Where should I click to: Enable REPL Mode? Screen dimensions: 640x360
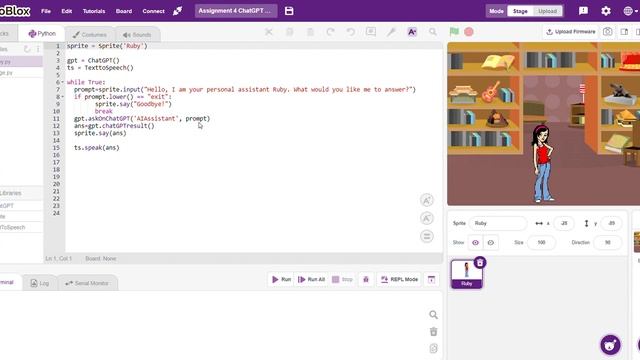[x=399, y=279]
